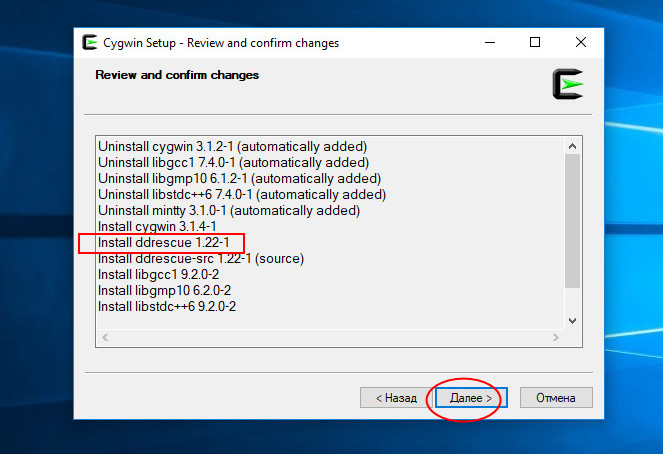663x454 pixels.
Task: Close the Cygwin Setup window
Action: 581,42
